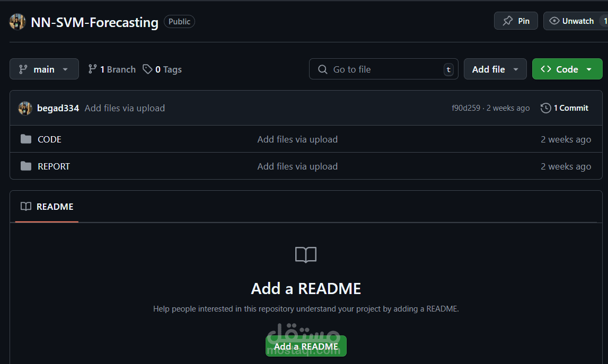
Task: Open the 0 Tags link
Action: click(x=168, y=69)
